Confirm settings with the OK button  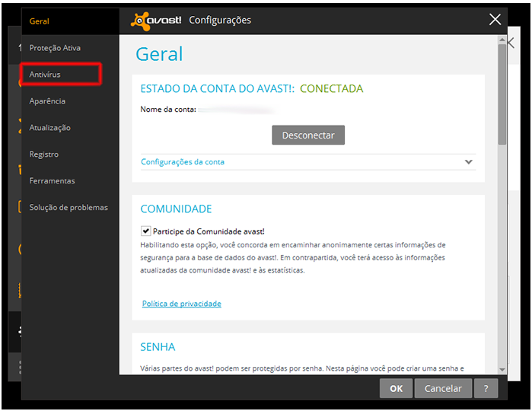point(396,388)
